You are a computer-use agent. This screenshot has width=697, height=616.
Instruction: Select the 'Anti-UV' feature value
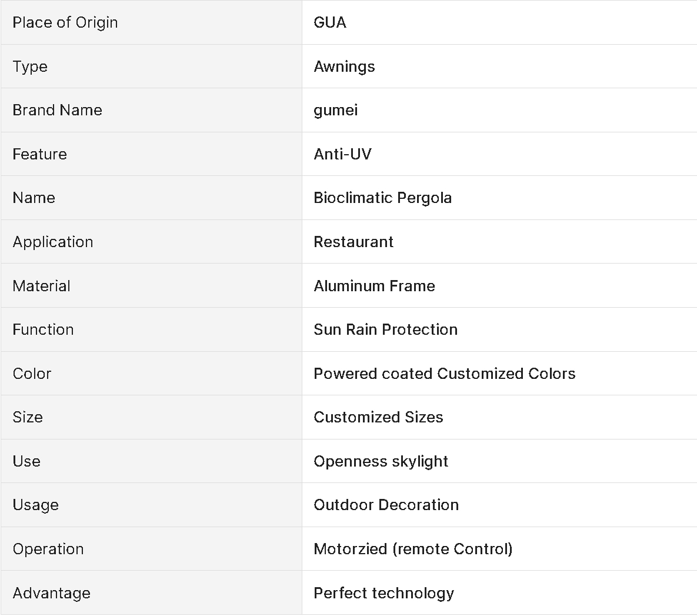coord(342,154)
